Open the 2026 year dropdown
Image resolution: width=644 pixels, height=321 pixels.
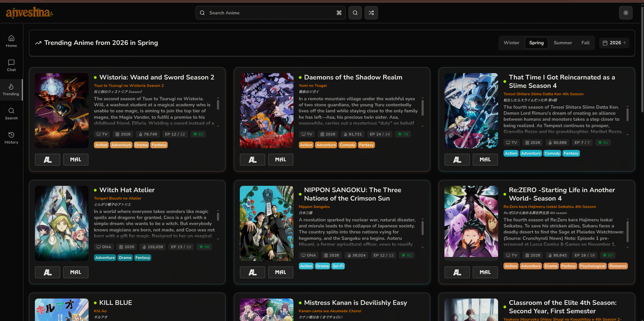coord(614,43)
